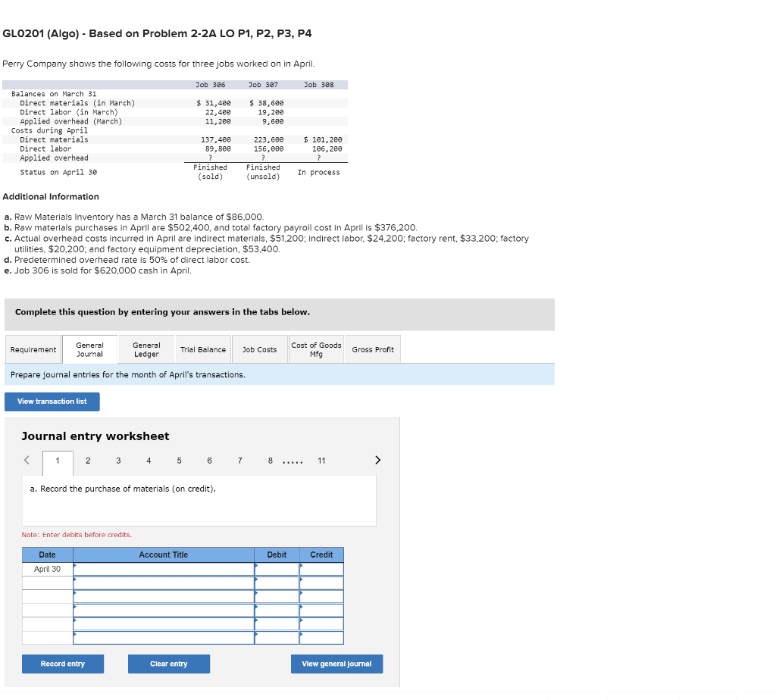Click the 'In process' status text
This screenshot has height=700, width=776.
pyautogui.click(x=319, y=172)
